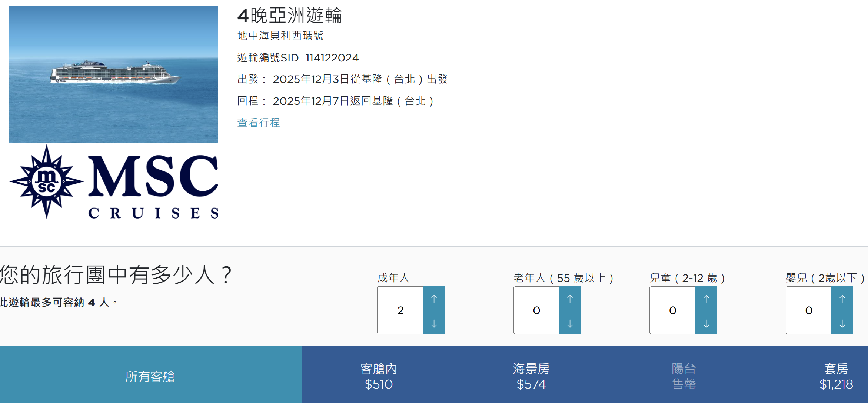Select the sold-out 陽台 tab
Viewport: 868px width, 403px height.
tap(684, 376)
